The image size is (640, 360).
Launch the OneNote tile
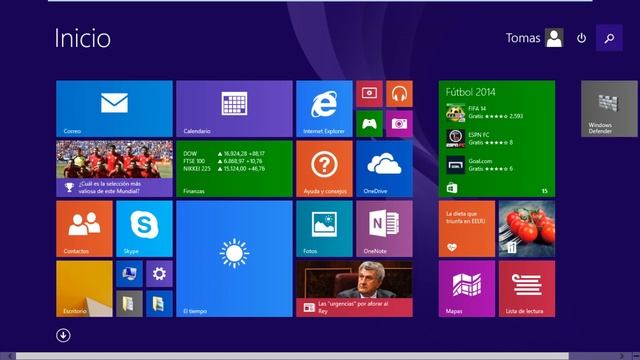coord(384,229)
